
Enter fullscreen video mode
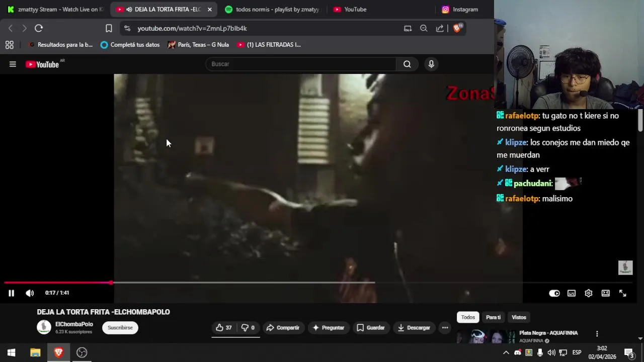click(622, 293)
